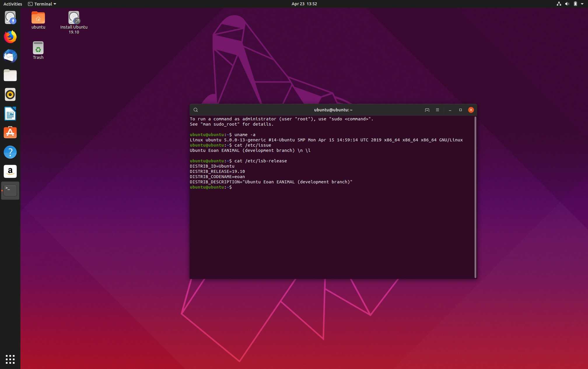This screenshot has width=588, height=369.
Task: Launch Firefox from the dock
Action: [10, 37]
